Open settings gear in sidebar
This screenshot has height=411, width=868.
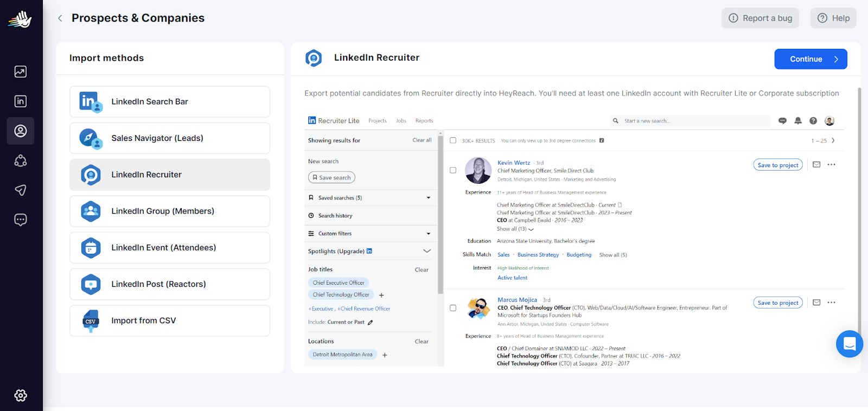(21, 395)
